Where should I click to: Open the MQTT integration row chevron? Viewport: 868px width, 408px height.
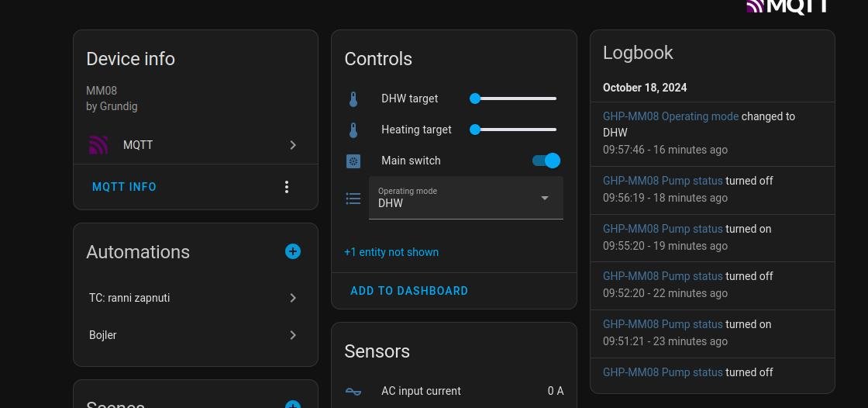[x=293, y=145]
